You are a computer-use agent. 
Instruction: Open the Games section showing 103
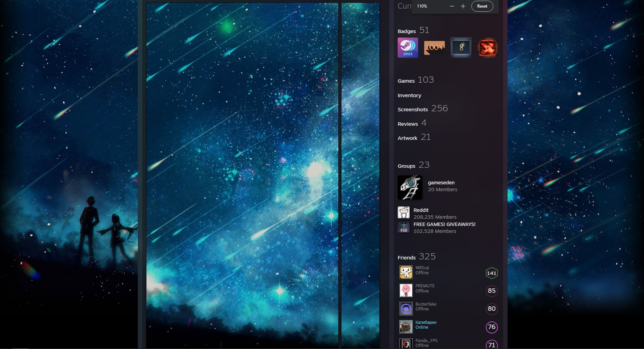pos(406,81)
